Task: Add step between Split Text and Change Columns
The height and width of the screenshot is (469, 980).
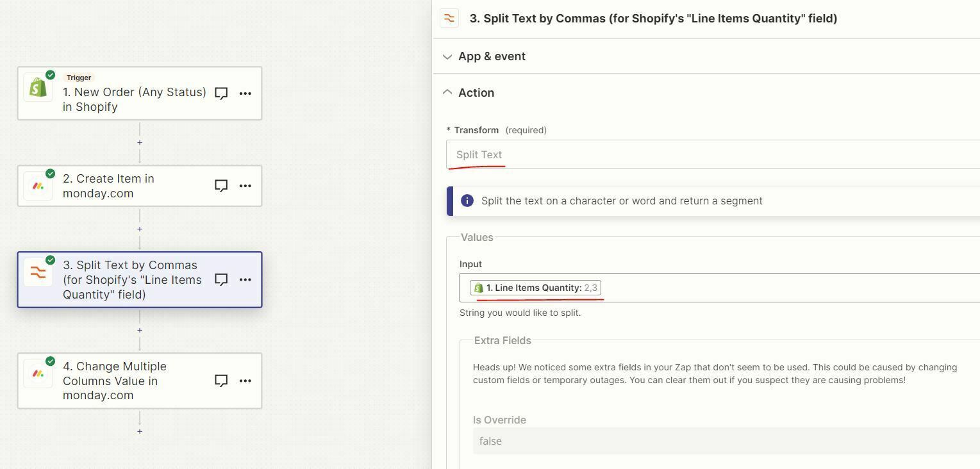Action: (x=140, y=330)
